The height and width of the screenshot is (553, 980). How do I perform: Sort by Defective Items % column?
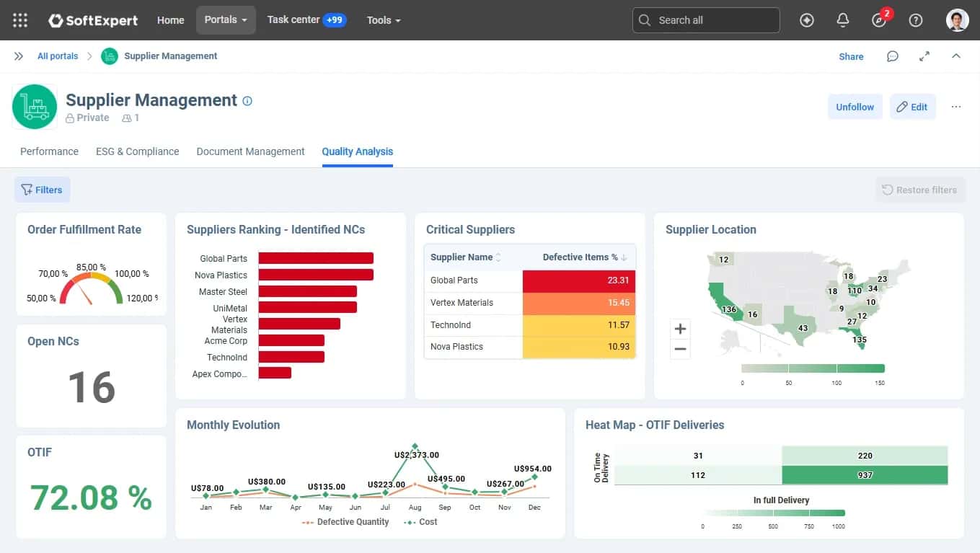tap(584, 257)
